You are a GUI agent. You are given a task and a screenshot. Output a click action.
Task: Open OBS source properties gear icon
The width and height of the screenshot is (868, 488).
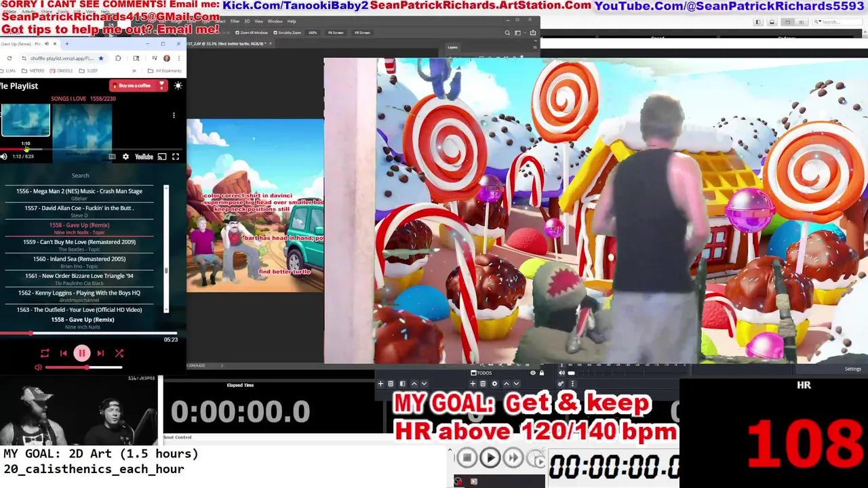pyautogui.click(x=494, y=384)
